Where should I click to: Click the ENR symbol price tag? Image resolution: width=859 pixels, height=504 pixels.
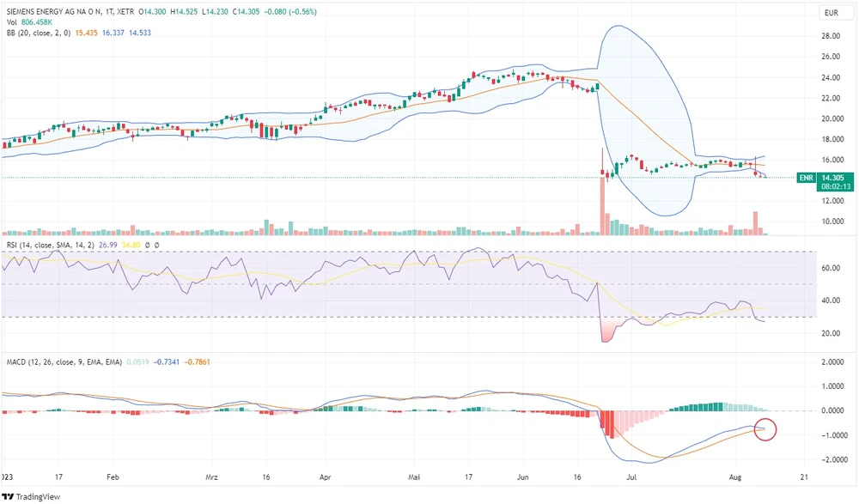tap(805, 178)
